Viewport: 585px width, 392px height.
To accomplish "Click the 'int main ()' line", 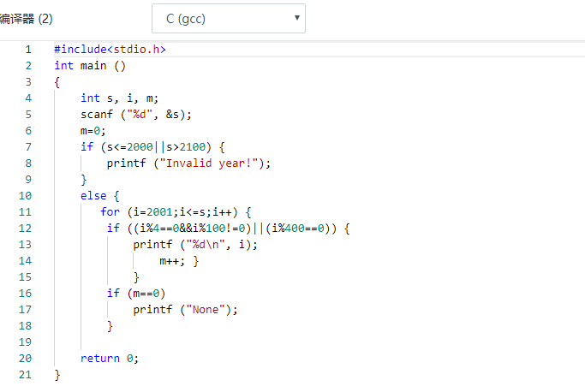I will pyautogui.click(x=90, y=66).
